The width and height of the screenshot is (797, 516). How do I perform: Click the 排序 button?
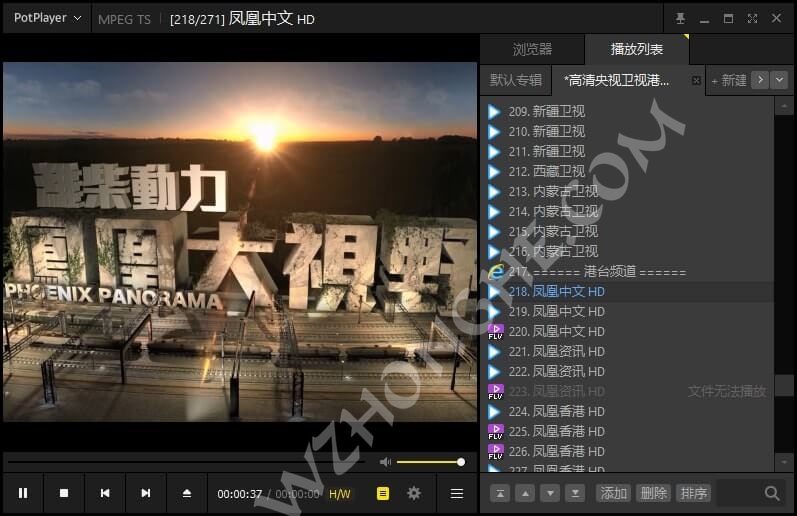(693, 493)
